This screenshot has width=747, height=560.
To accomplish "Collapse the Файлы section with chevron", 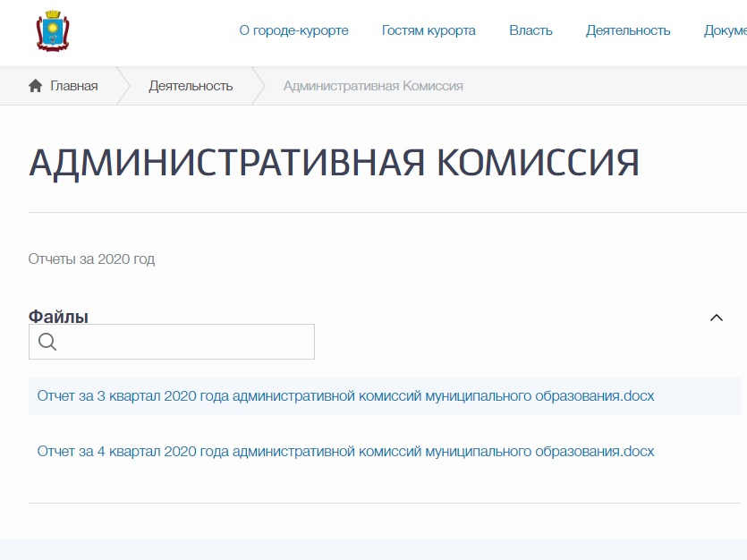I will tap(717, 318).
